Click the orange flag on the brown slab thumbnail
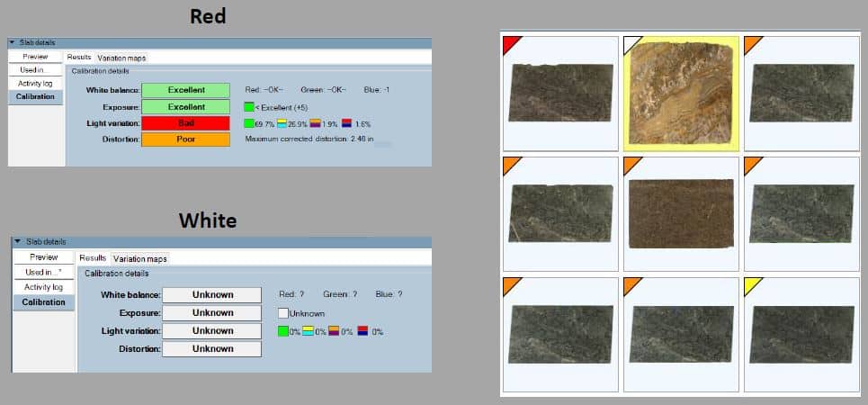 pyautogui.click(x=631, y=163)
